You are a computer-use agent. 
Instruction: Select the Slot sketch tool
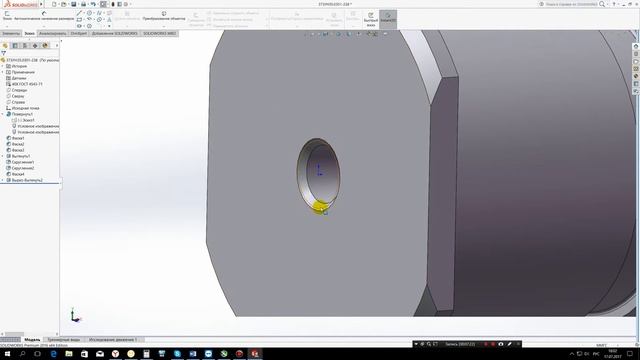pyautogui.click(x=79, y=26)
